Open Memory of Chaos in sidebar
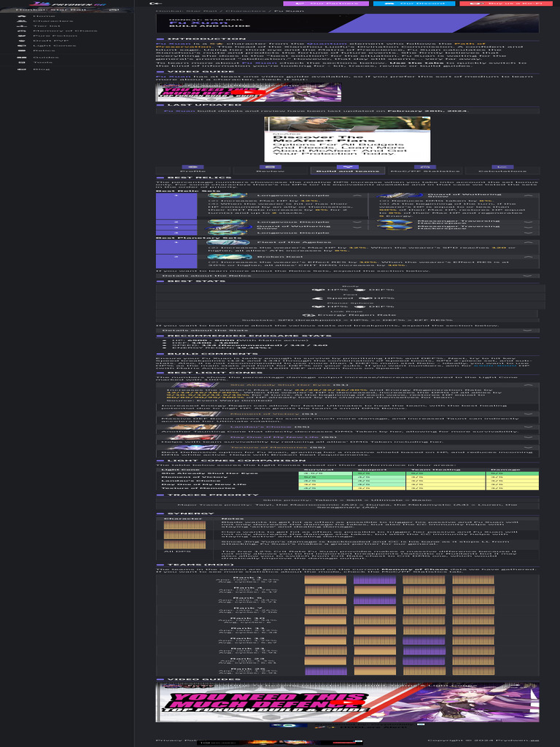560x747 pixels. click(x=66, y=31)
